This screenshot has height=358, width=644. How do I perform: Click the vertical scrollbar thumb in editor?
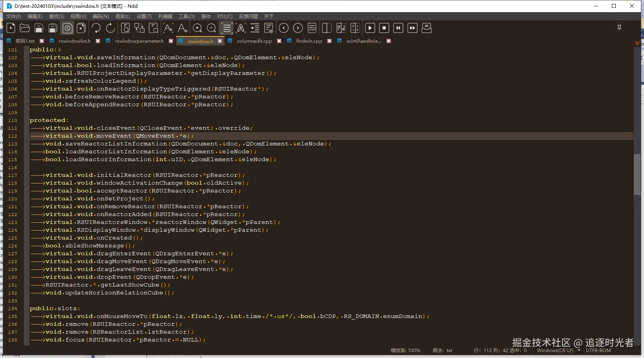click(x=637, y=174)
